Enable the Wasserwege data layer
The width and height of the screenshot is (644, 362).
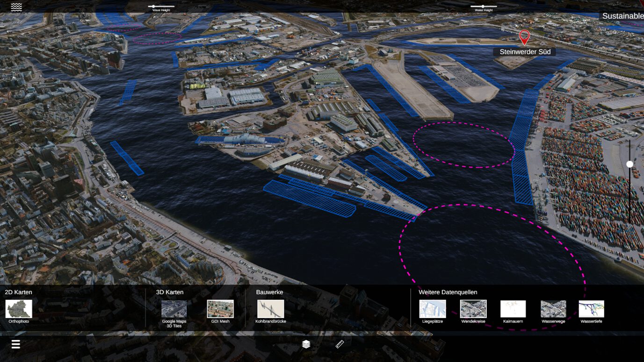(553, 309)
